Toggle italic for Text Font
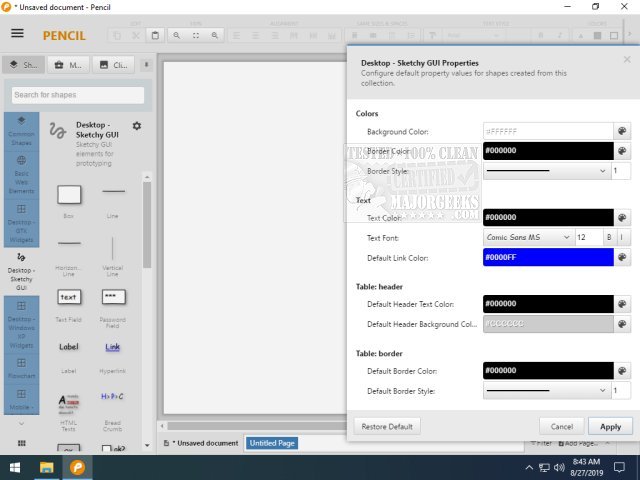The image size is (640, 480). pyautogui.click(x=622, y=237)
